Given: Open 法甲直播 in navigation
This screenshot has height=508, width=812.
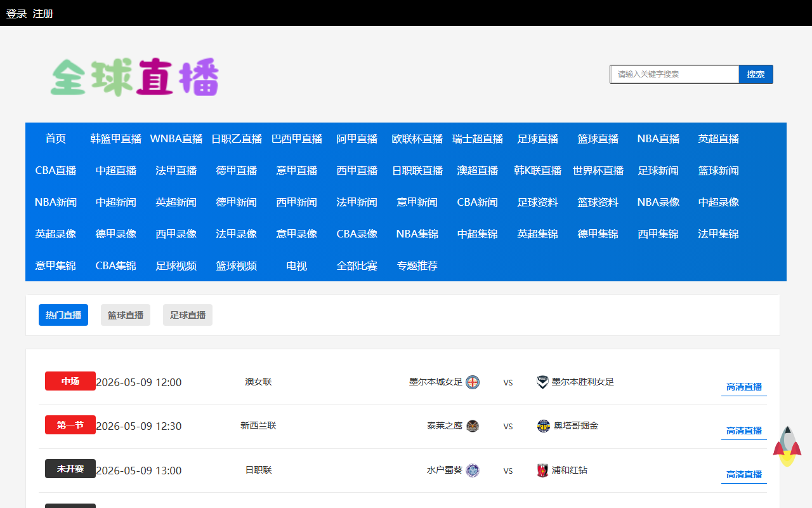Looking at the screenshot, I should tap(176, 170).
